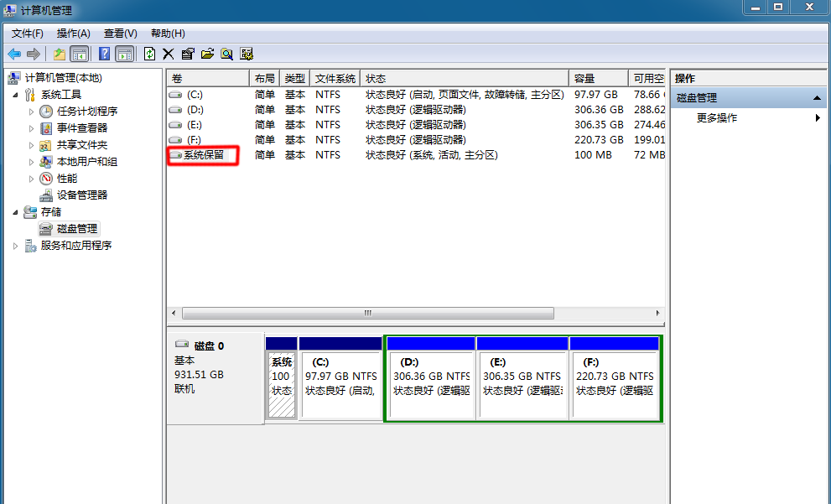Open the 查看(V) menu
The image size is (831, 504).
[x=120, y=34]
